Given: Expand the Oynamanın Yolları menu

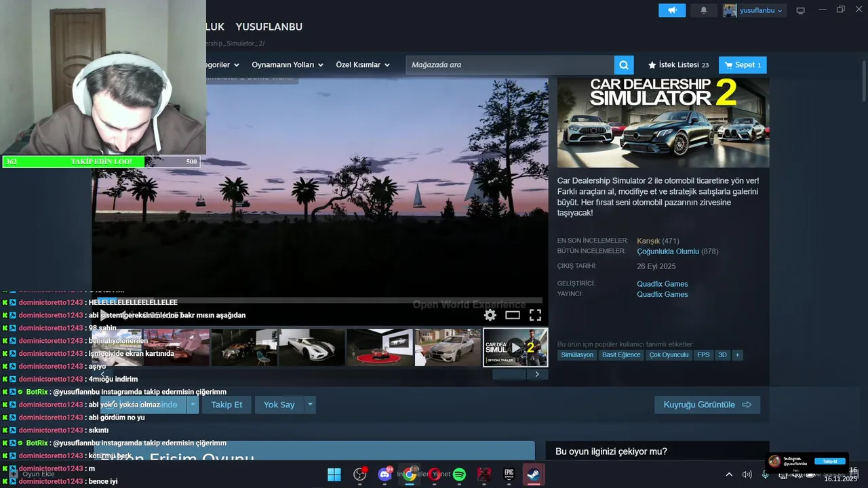Looking at the screenshot, I should [x=287, y=65].
